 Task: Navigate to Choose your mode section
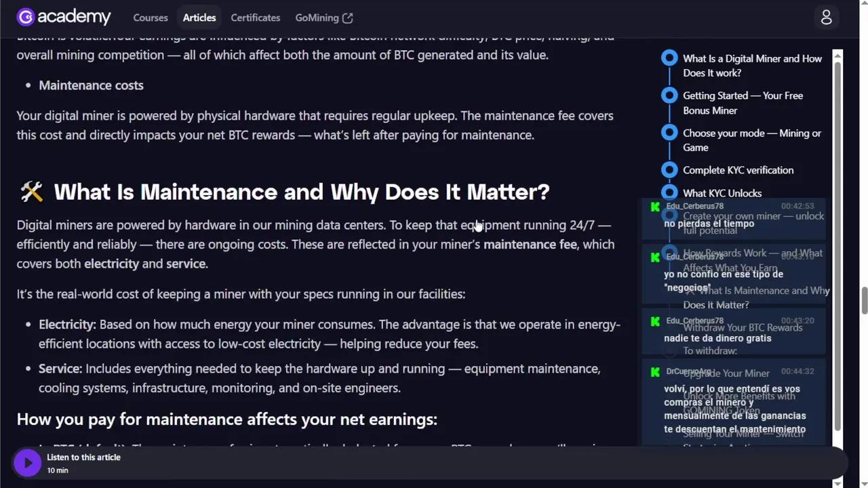click(751, 140)
